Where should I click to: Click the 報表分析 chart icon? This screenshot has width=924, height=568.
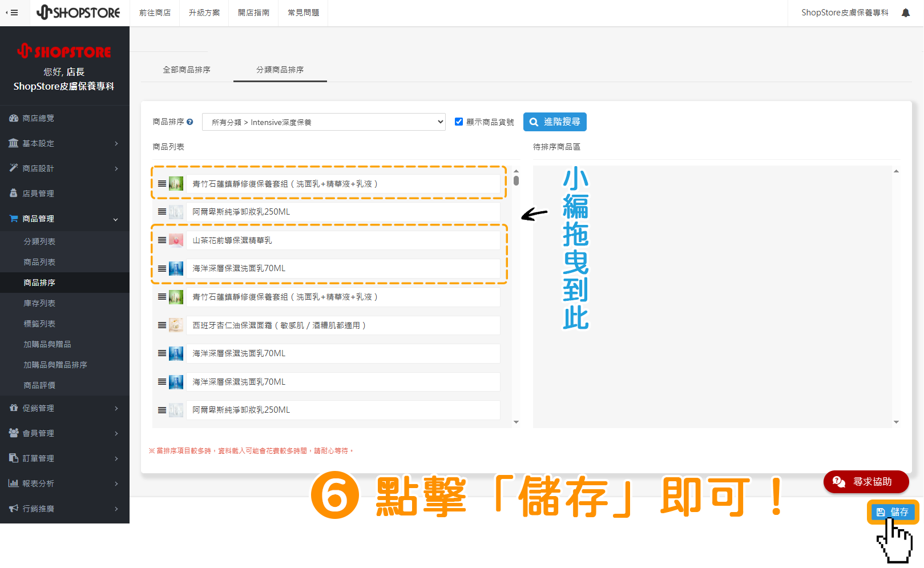(14, 483)
